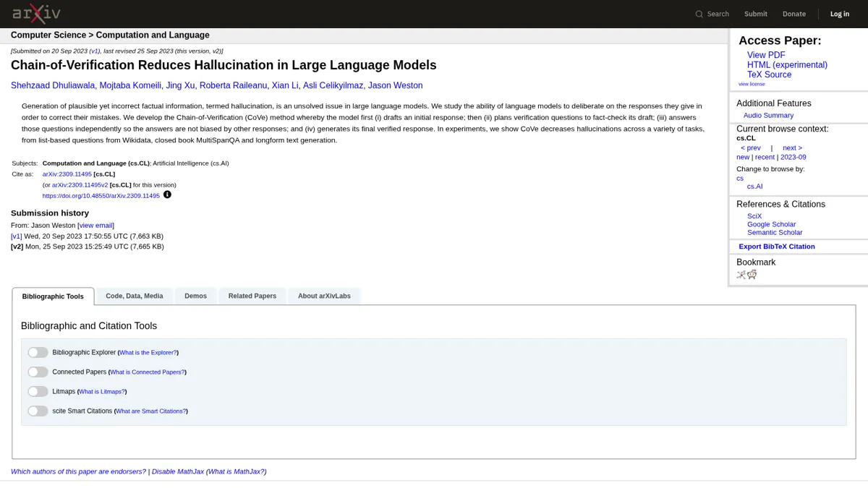This screenshot has height=488, width=868.
Task: Click Donate in the header
Action: (x=794, y=14)
